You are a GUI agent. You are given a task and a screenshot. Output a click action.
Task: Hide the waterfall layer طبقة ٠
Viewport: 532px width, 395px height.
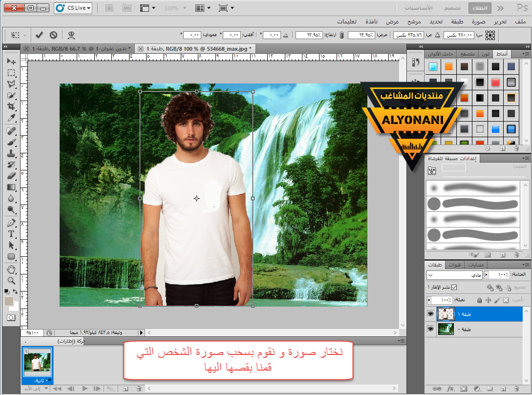tap(430, 329)
